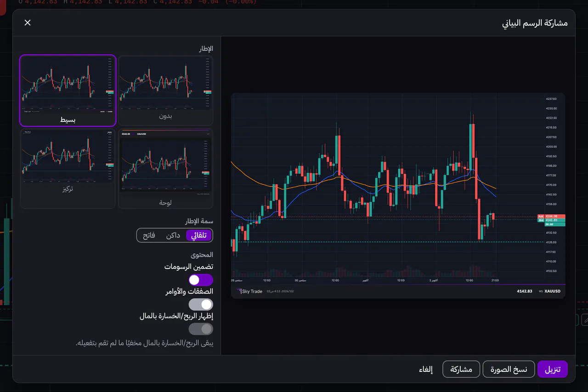Screen dimensions: 588x392
Task: Click the green Bid price label
Action: pyautogui.click(x=551, y=220)
